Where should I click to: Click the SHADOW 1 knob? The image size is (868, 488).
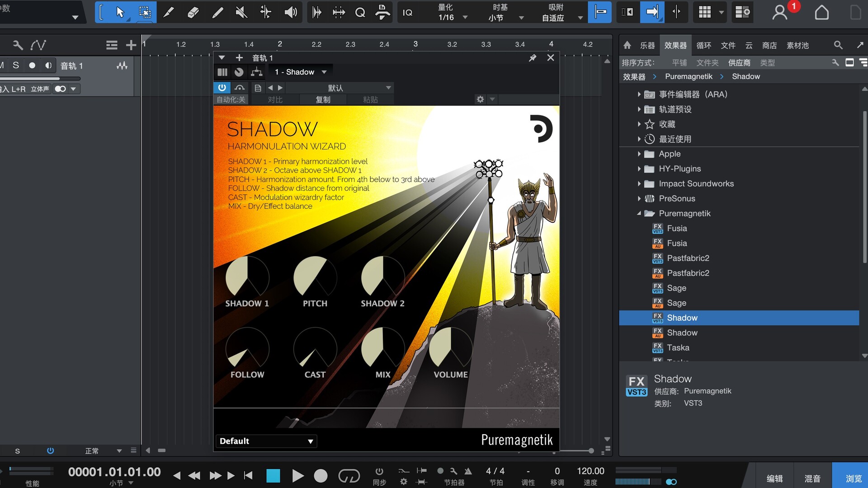(247, 277)
